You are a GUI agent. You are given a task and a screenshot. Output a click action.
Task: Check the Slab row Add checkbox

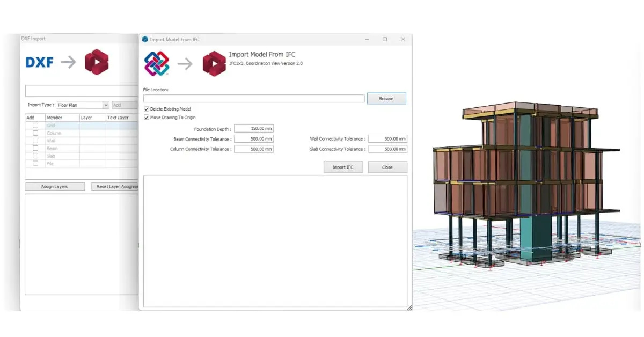pyautogui.click(x=35, y=156)
